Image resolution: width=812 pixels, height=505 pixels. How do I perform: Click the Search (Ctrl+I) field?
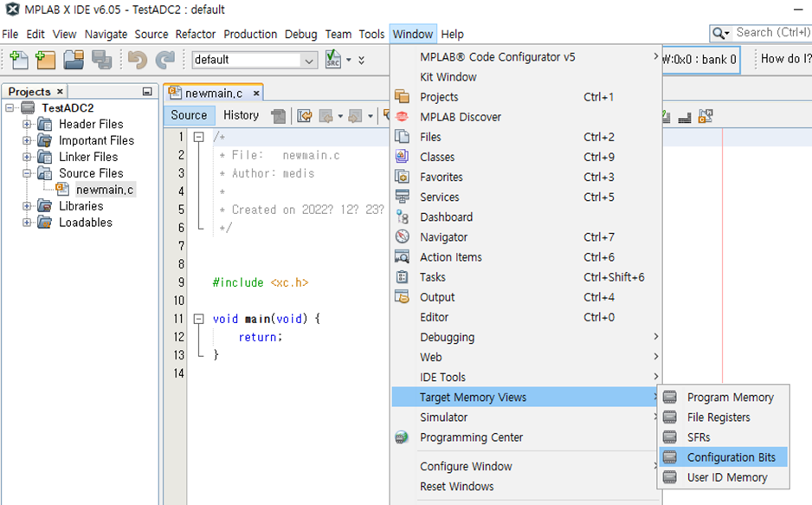(x=773, y=33)
